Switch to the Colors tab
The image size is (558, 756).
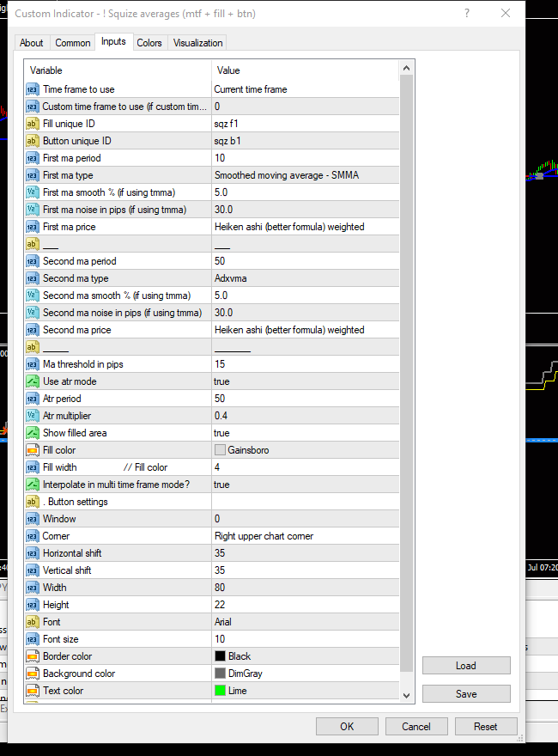[x=149, y=43]
